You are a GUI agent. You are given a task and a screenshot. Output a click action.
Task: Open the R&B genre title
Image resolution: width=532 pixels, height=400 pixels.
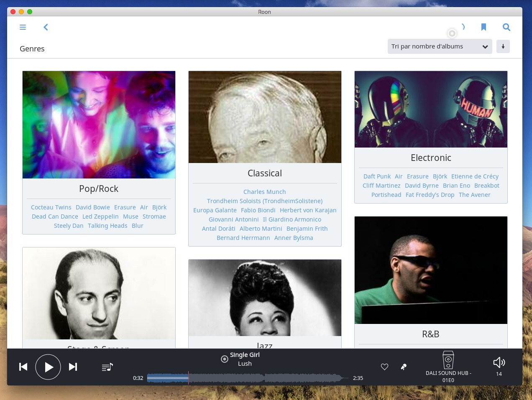[431, 334]
